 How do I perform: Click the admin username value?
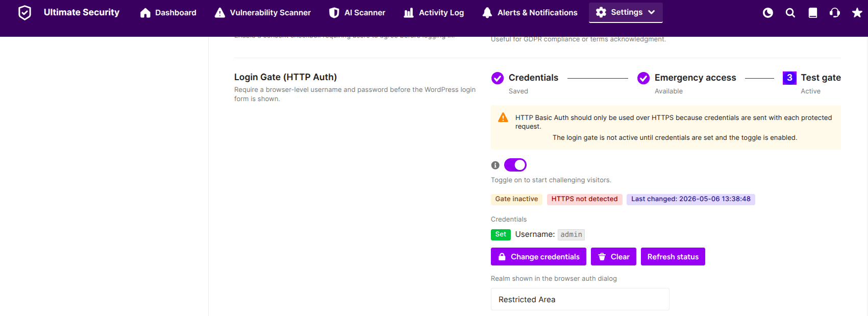pyautogui.click(x=571, y=234)
